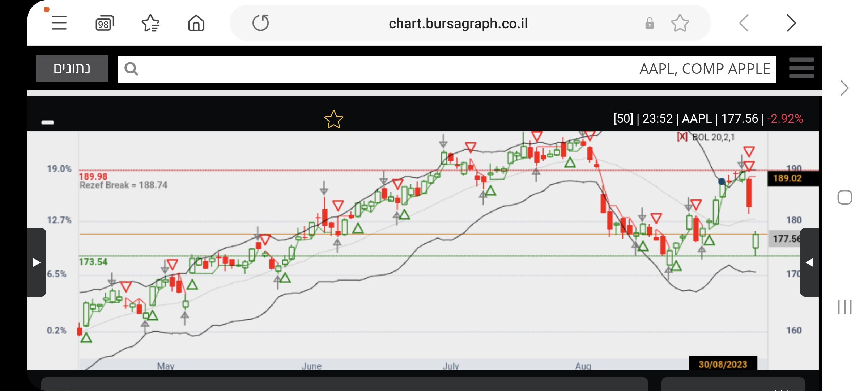Click the site lock security icon

point(650,24)
